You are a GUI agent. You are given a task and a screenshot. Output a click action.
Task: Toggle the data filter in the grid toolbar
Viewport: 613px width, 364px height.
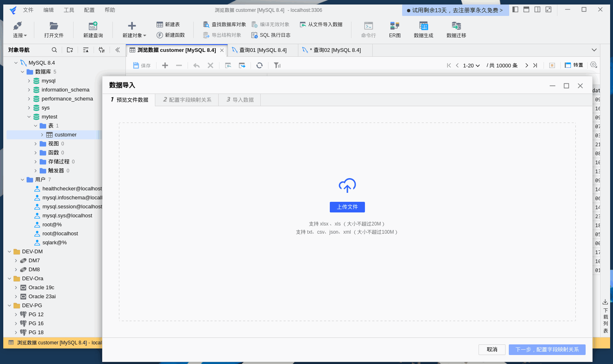click(x=277, y=65)
